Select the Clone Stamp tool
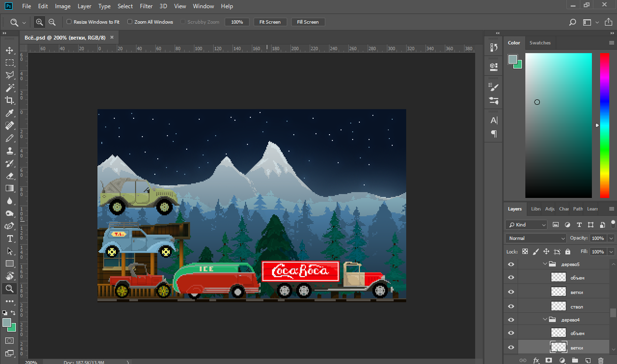The image size is (617, 364). click(9, 151)
